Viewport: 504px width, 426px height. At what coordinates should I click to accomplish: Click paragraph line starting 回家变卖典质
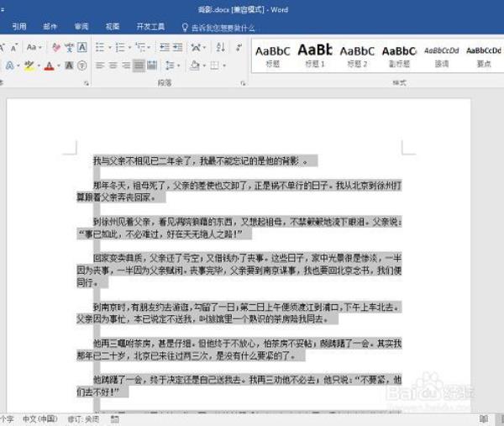coord(247,258)
